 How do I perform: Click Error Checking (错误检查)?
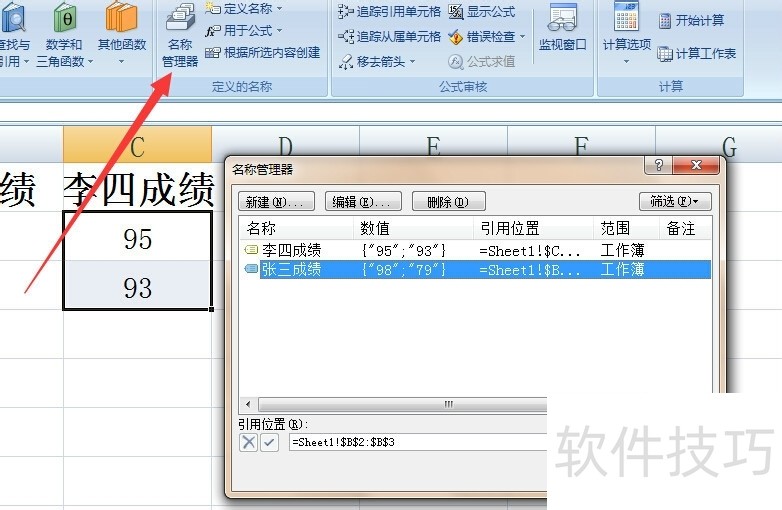coord(482,36)
